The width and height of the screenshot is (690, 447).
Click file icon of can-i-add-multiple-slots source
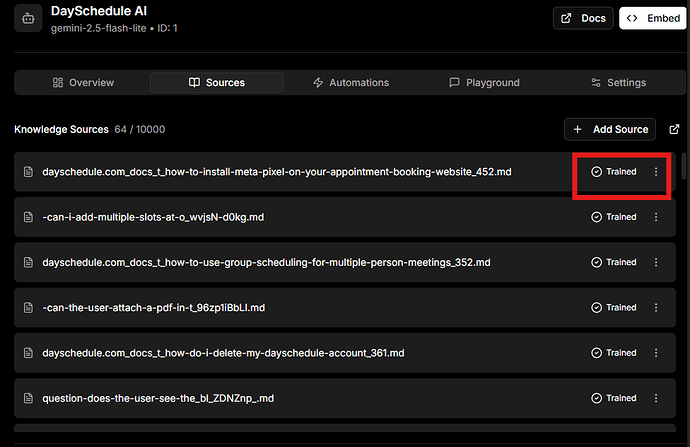[x=28, y=217]
